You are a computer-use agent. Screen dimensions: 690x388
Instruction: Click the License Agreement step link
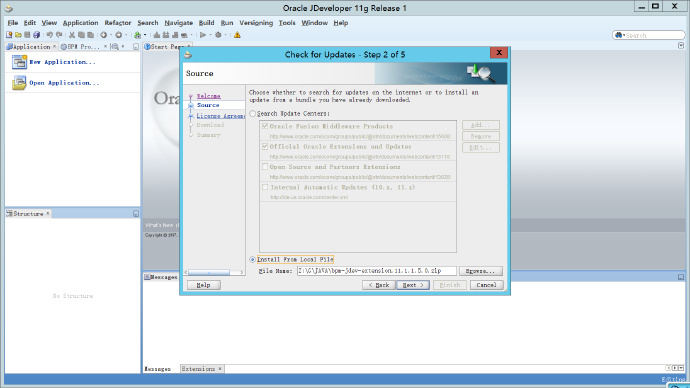click(220, 116)
